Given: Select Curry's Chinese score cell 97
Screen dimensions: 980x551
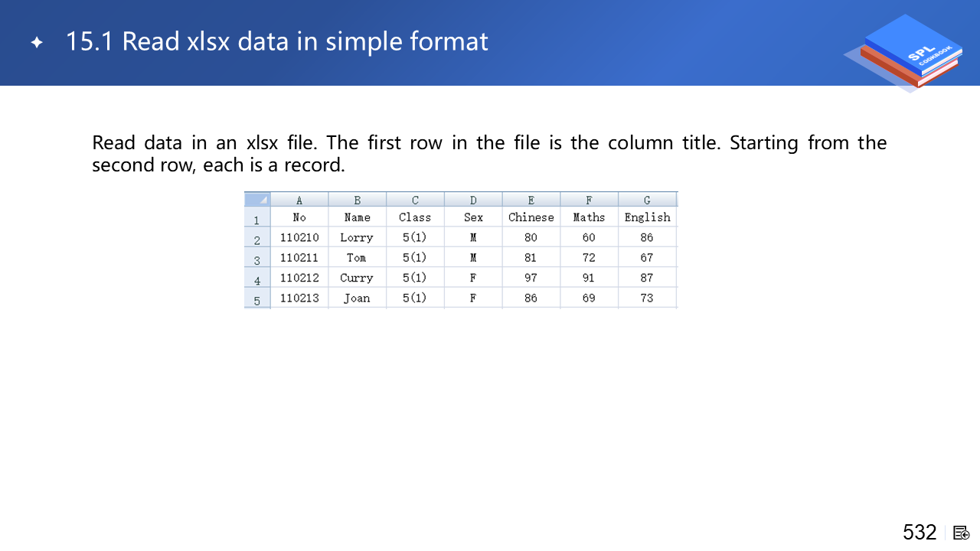Looking at the screenshot, I should coord(531,278).
